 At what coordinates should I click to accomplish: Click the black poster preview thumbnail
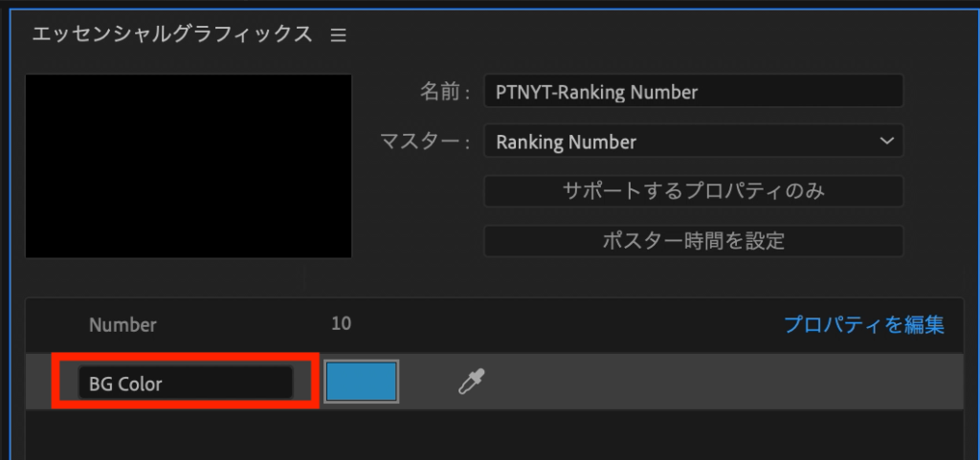coord(189,166)
